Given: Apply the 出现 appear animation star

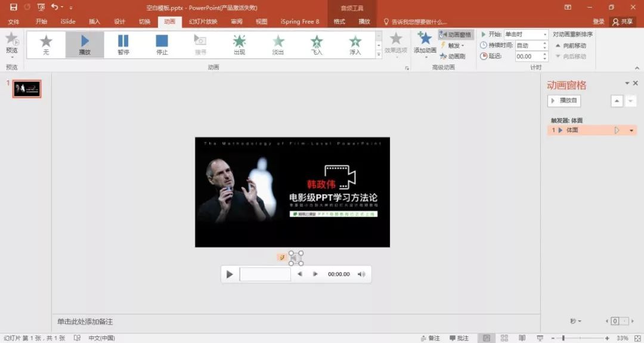Looking at the screenshot, I should (239, 44).
